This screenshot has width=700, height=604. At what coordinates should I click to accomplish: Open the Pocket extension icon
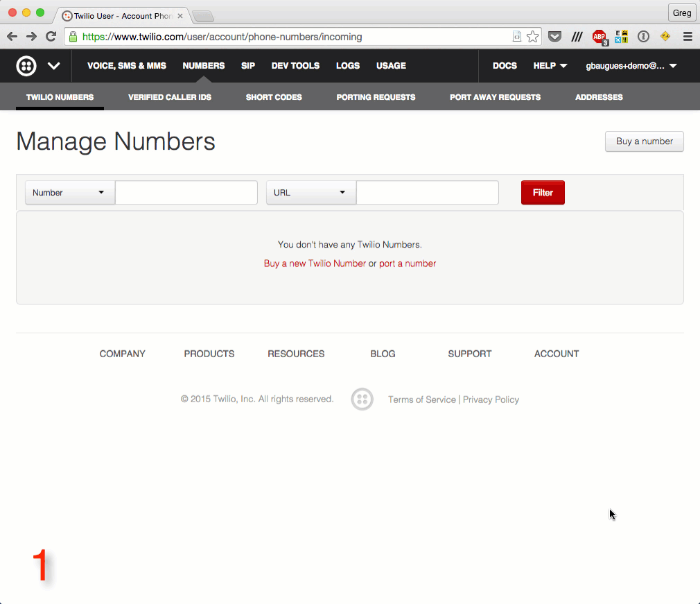(x=554, y=37)
